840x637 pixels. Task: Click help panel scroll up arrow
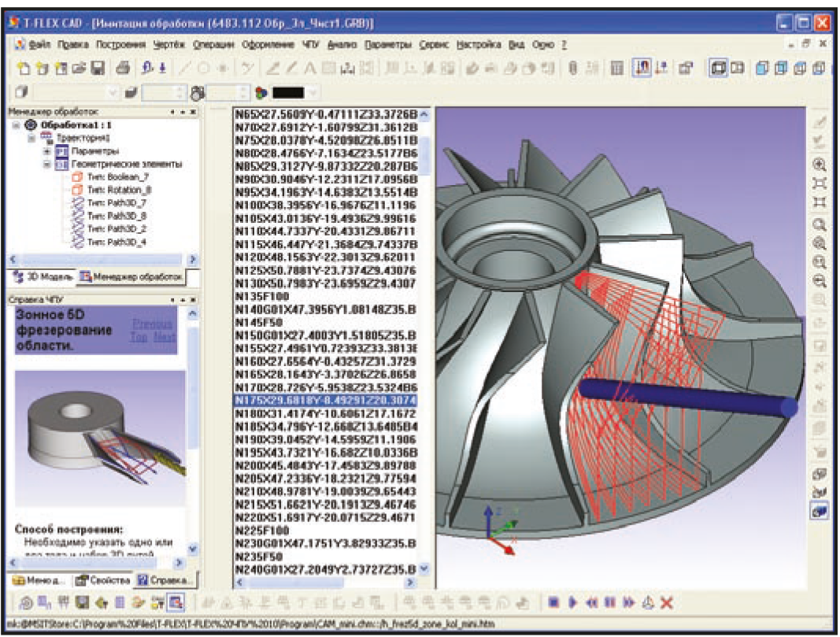tap(193, 313)
